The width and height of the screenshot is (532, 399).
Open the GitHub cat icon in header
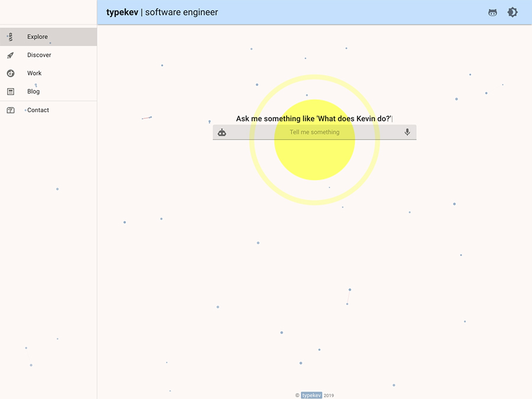tap(492, 12)
